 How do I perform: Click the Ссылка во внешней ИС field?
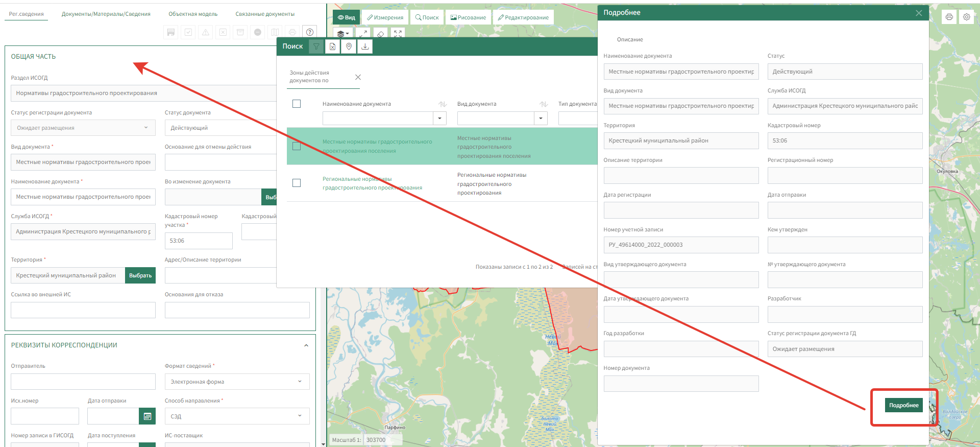pos(83,310)
